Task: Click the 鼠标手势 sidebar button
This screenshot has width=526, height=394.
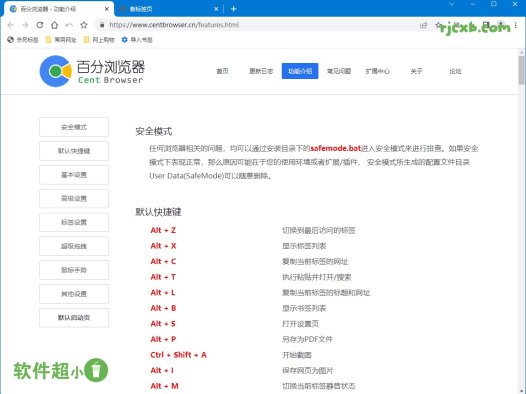Action: 74,270
